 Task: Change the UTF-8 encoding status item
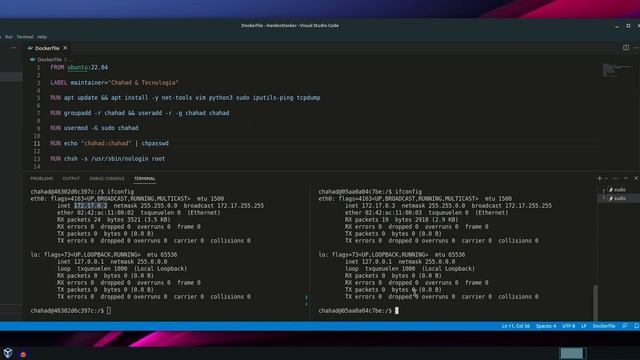(x=569, y=326)
